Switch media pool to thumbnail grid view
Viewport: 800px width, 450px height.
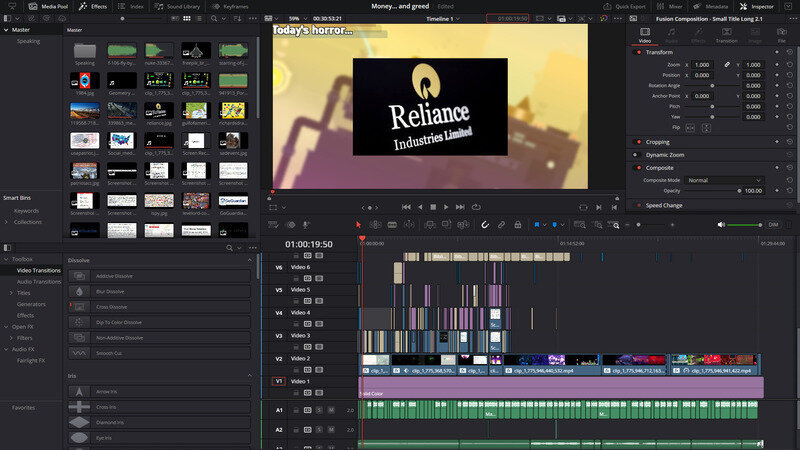[187, 18]
